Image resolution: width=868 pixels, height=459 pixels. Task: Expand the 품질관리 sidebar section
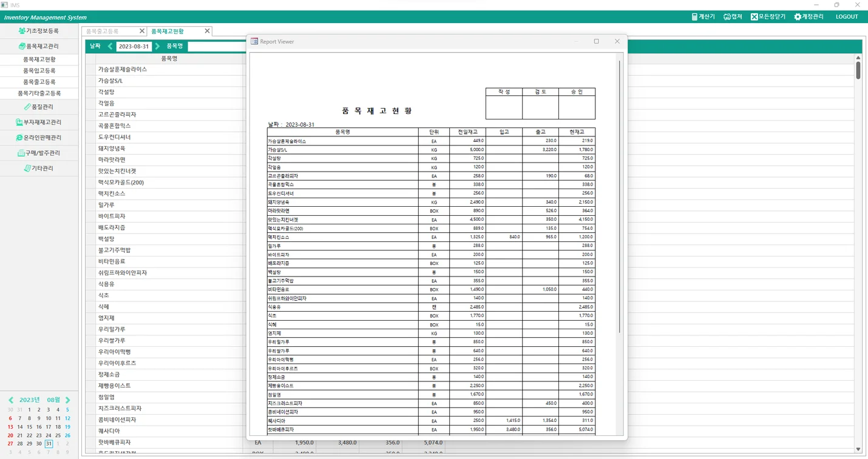click(x=39, y=107)
